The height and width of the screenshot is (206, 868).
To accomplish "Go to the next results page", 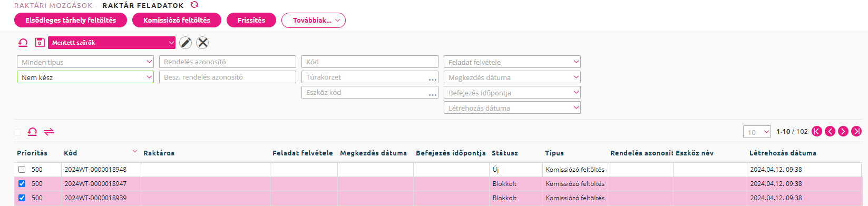I will pyautogui.click(x=843, y=131).
